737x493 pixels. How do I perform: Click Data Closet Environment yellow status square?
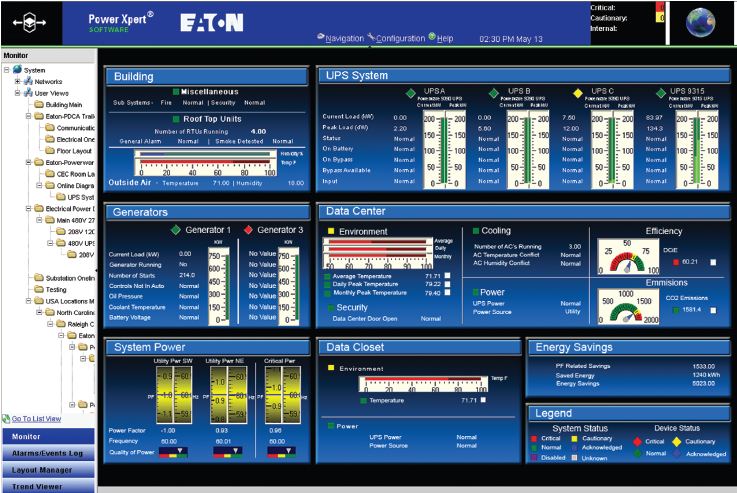[331, 368]
